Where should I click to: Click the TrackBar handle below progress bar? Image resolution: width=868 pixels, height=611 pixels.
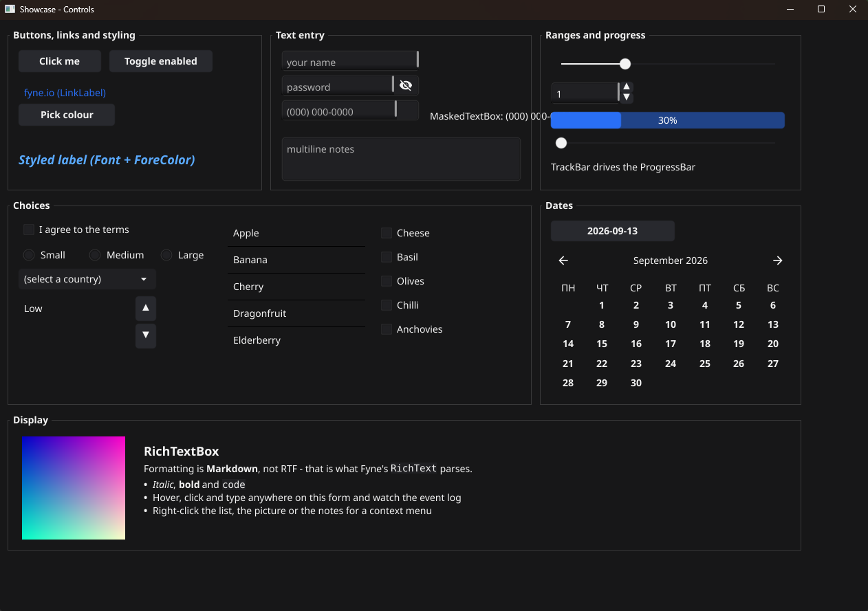pos(561,143)
